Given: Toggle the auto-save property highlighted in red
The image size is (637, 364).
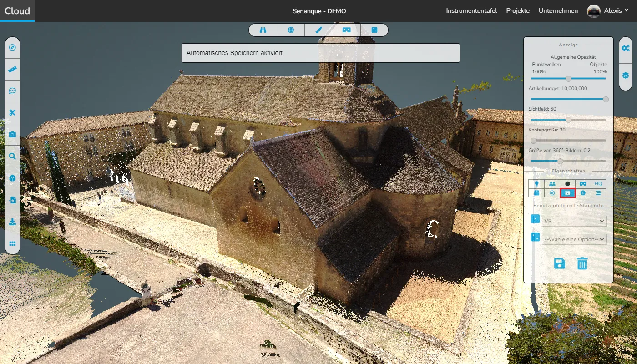Looking at the screenshot, I should tap(567, 193).
